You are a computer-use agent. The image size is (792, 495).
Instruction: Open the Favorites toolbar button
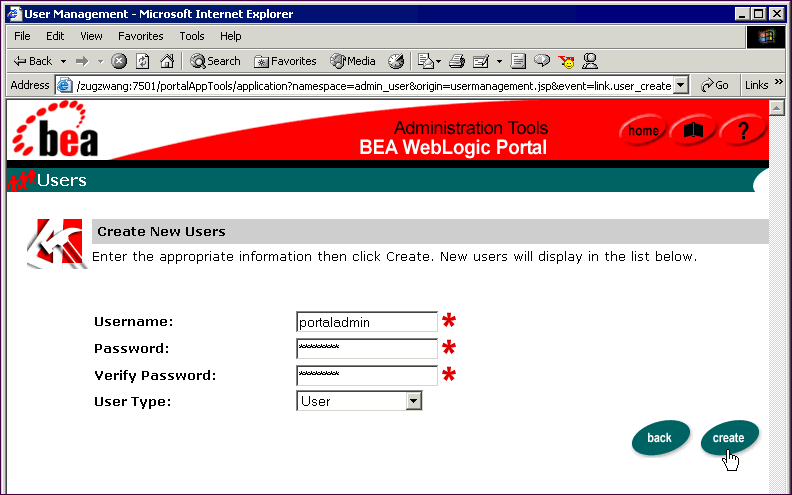(x=285, y=61)
